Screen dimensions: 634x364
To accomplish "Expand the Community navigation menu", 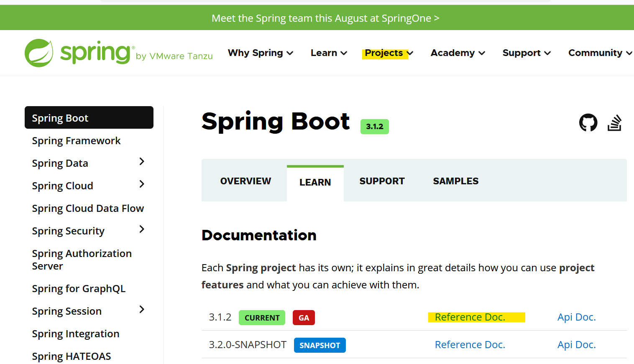I will click(600, 53).
